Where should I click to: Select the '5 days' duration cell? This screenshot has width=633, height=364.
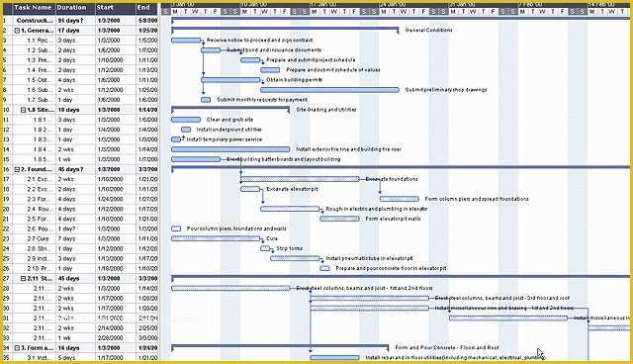pos(75,357)
